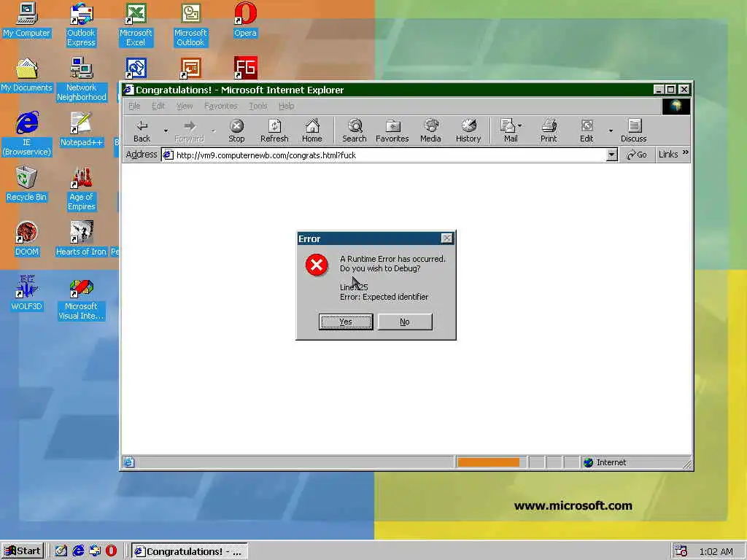747x560 pixels.
Task: Select the Recycle Bin icon
Action: point(26,184)
